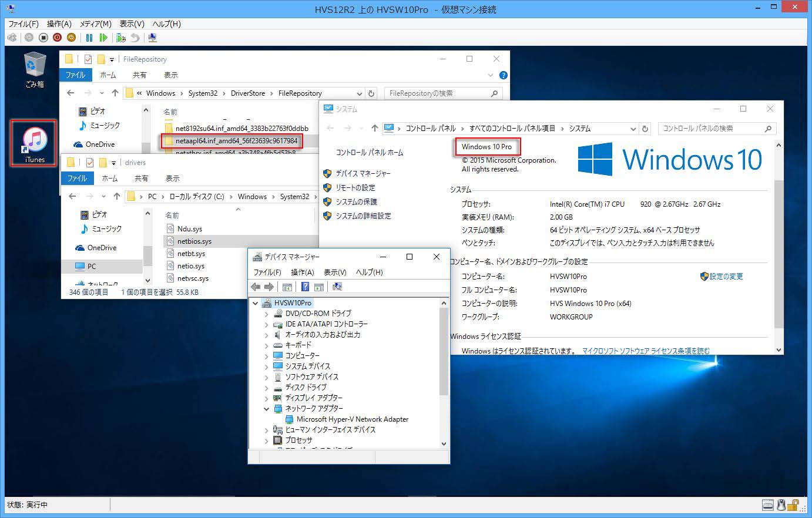Click コントロール パネル ホーム link
This screenshot has width=812, height=518.
370,153
